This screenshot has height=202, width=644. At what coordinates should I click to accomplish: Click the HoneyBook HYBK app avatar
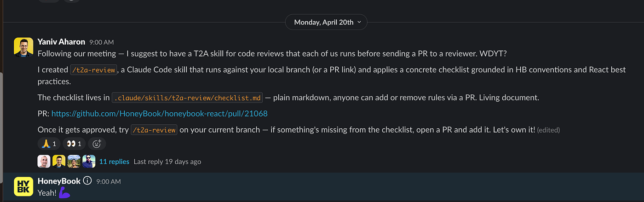(23, 186)
